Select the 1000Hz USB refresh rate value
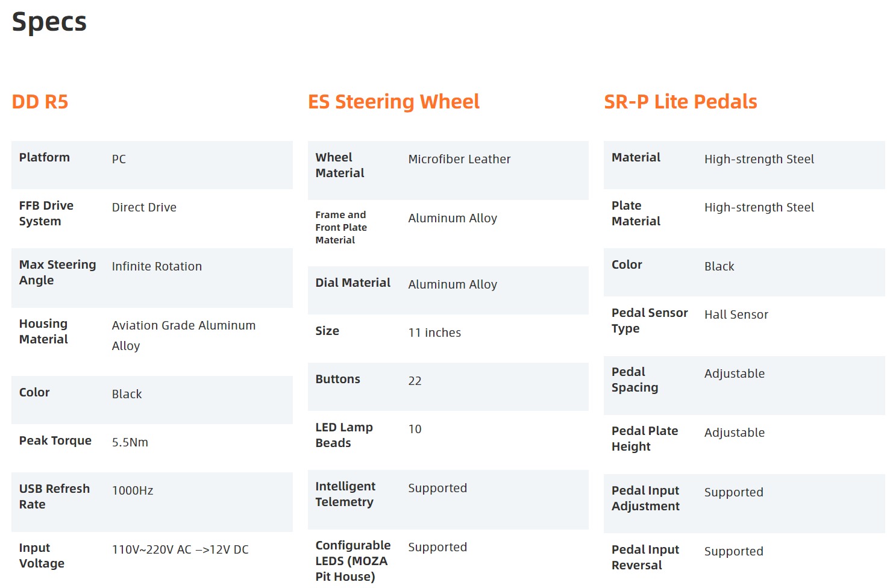 pos(133,490)
